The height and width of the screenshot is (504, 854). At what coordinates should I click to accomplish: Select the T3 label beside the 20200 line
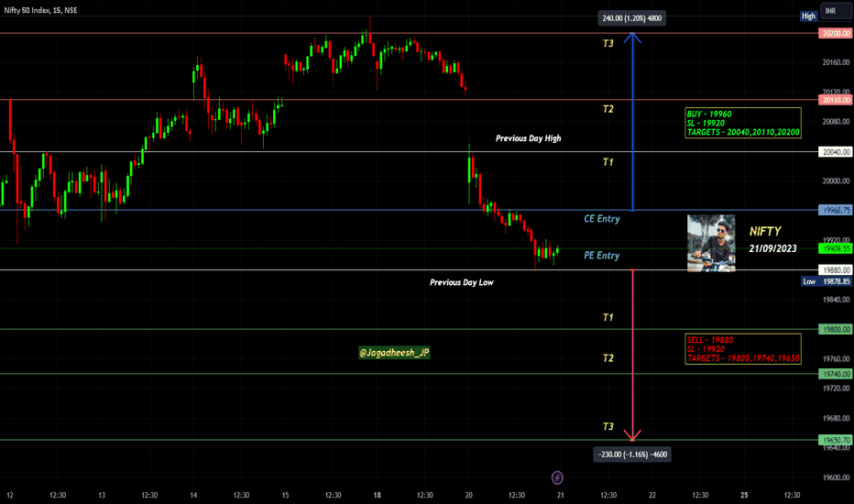coord(608,43)
